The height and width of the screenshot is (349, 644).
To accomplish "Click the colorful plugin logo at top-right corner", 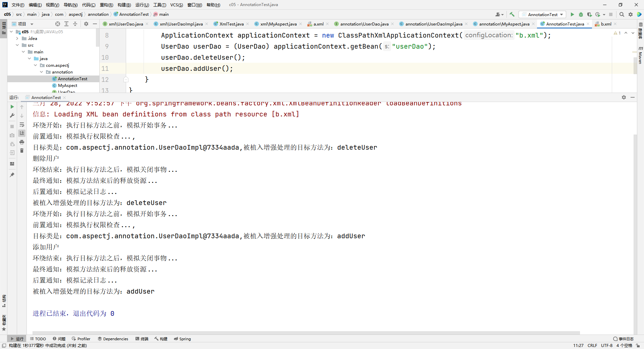I will tap(639, 14).
